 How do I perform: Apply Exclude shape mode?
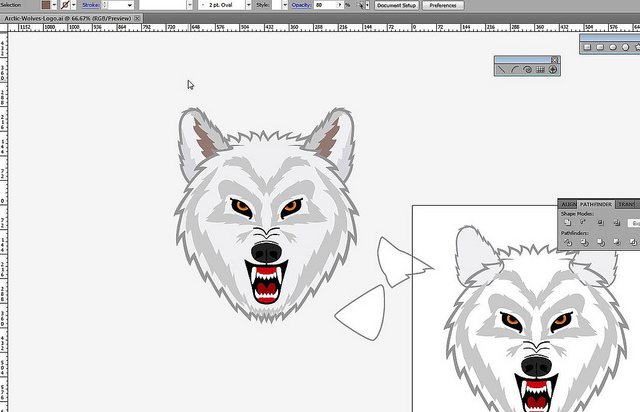[x=617, y=223]
